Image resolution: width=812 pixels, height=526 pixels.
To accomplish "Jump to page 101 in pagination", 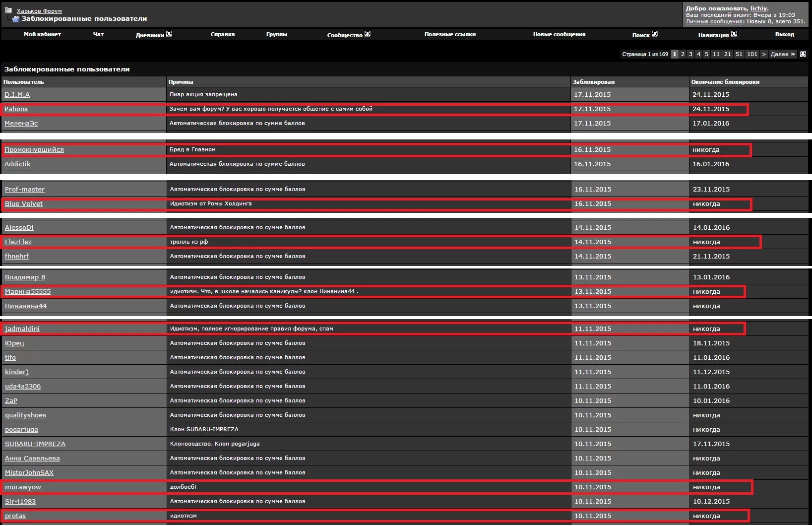I will (x=752, y=54).
